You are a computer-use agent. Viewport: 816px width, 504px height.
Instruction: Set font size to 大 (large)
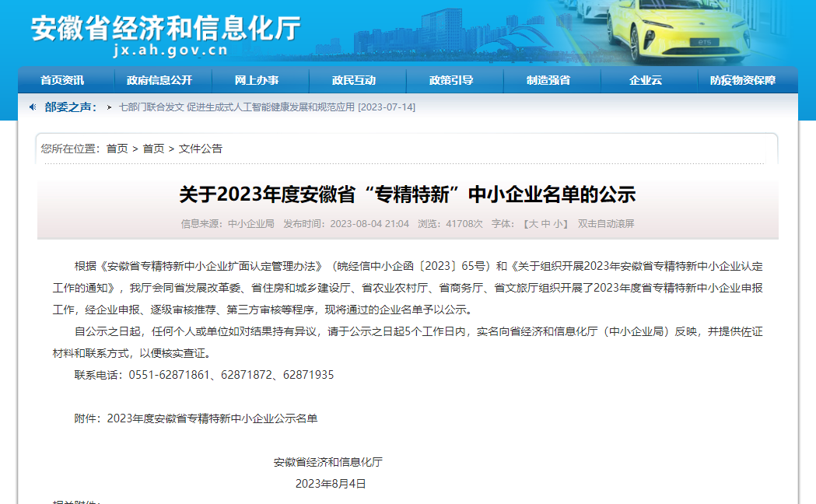tap(534, 224)
